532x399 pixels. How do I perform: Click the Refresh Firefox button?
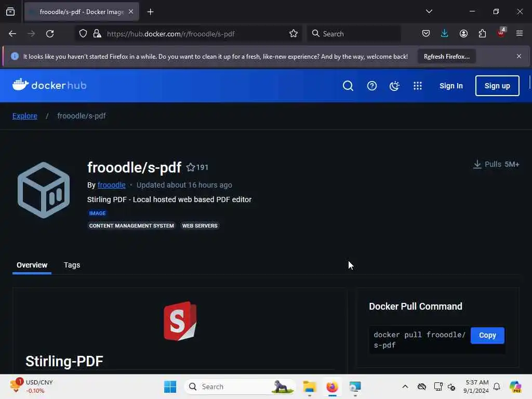click(x=446, y=57)
